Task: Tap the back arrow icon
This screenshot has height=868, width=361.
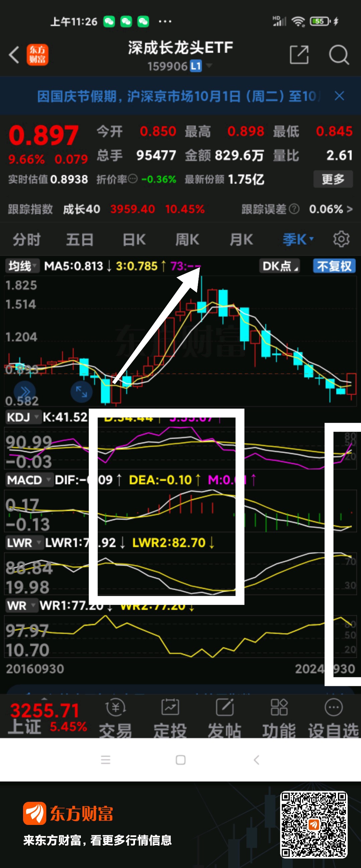Action: pos(14,54)
